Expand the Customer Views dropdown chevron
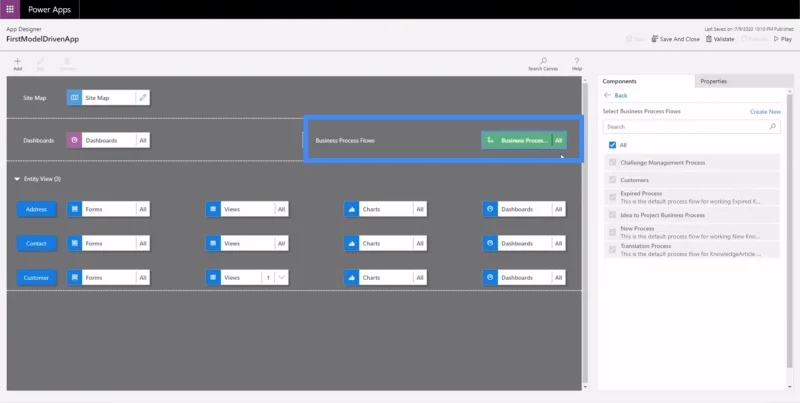Image resolution: width=800 pixels, height=403 pixels. tap(282, 278)
